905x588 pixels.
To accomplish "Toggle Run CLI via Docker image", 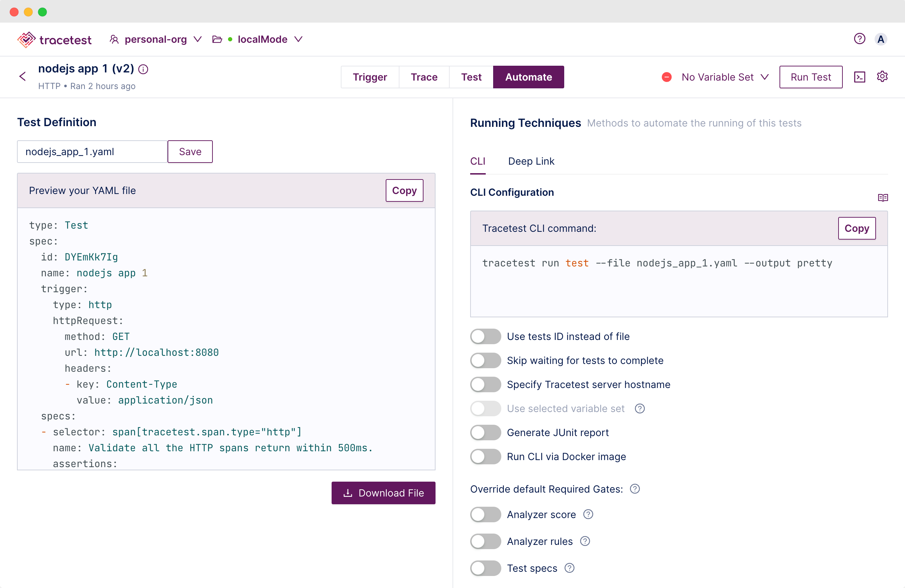I will (485, 457).
